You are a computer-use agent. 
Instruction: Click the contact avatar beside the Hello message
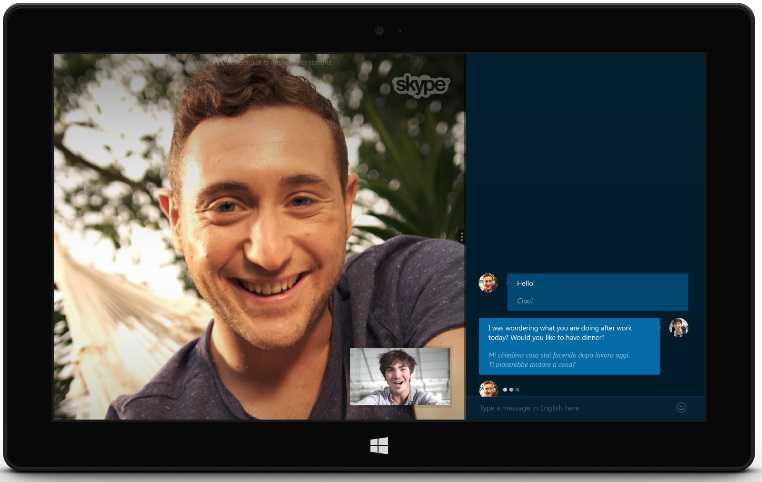coord(488,283)
